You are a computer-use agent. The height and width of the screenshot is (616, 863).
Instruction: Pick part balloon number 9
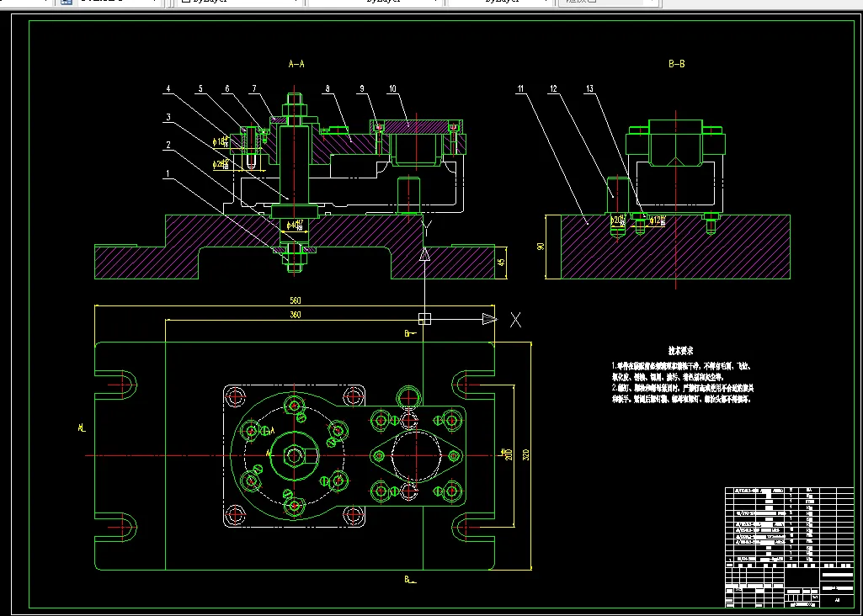pos(361,88)
